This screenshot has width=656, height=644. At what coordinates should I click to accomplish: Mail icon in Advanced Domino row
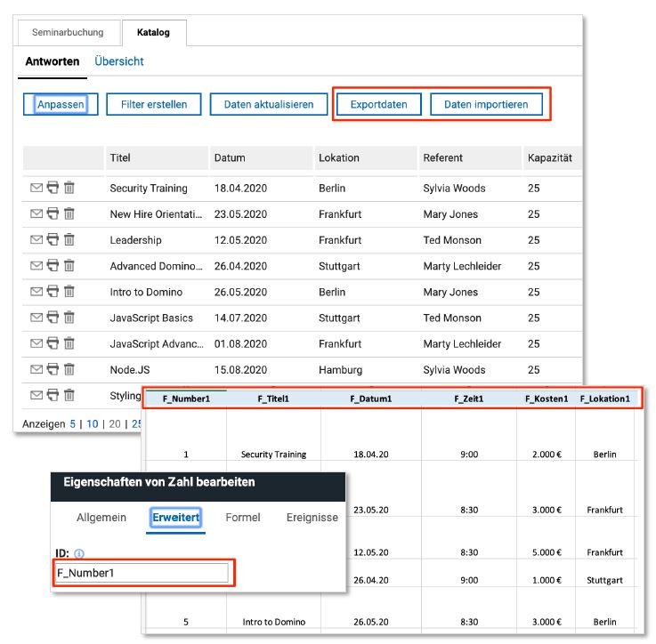tap(36, 266)
